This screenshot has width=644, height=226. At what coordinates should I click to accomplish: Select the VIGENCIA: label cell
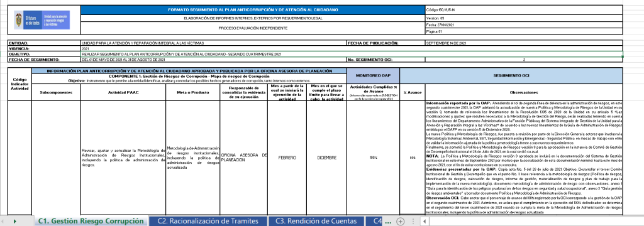(45, 48)
